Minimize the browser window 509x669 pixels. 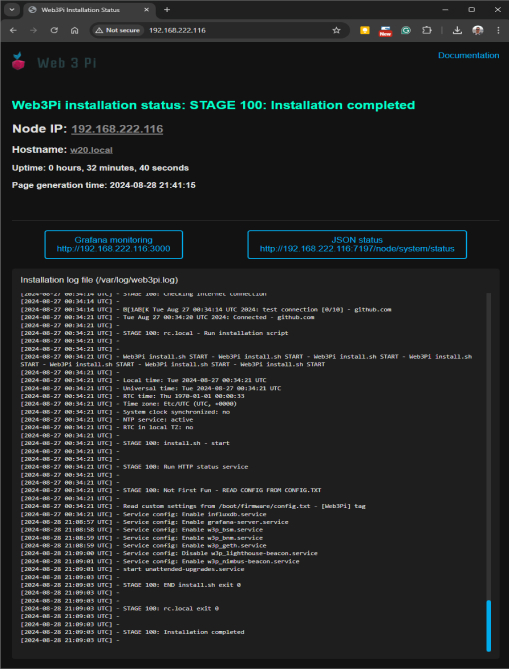[445, 9]
